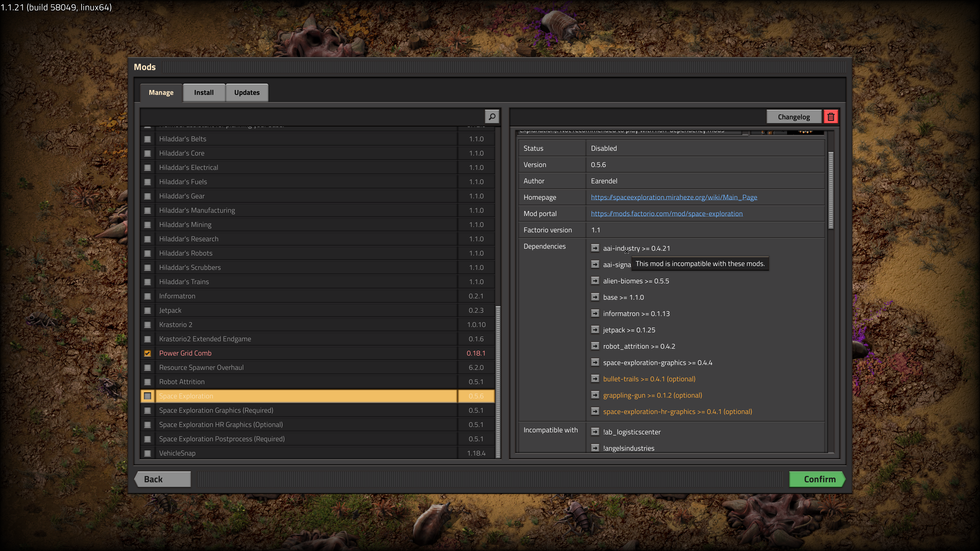Click the search magnifier icon
The image size is (980, 551).
tap(492, 117)
